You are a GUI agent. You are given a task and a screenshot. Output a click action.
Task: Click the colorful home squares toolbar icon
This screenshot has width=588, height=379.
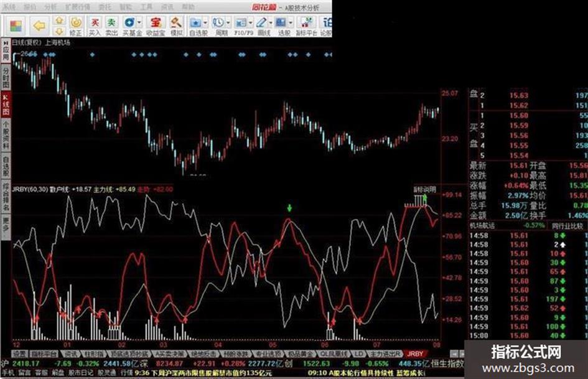point(16,26)
